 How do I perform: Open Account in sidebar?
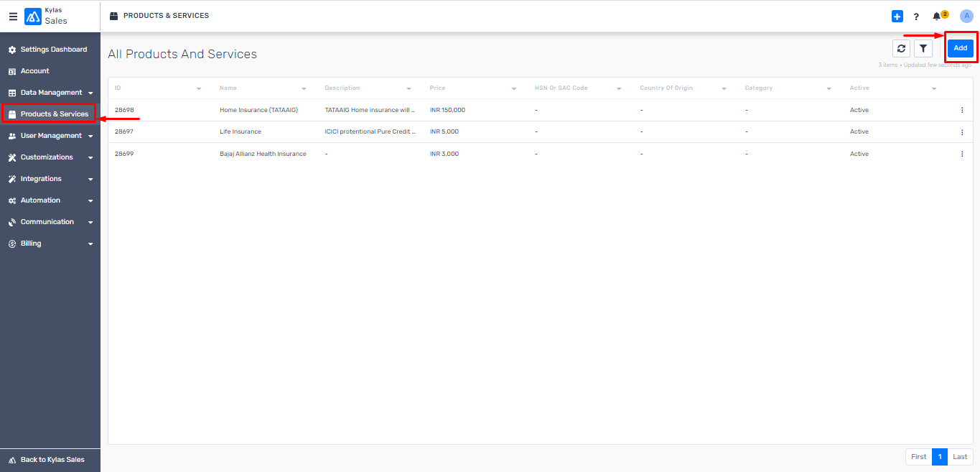(50, 71)
